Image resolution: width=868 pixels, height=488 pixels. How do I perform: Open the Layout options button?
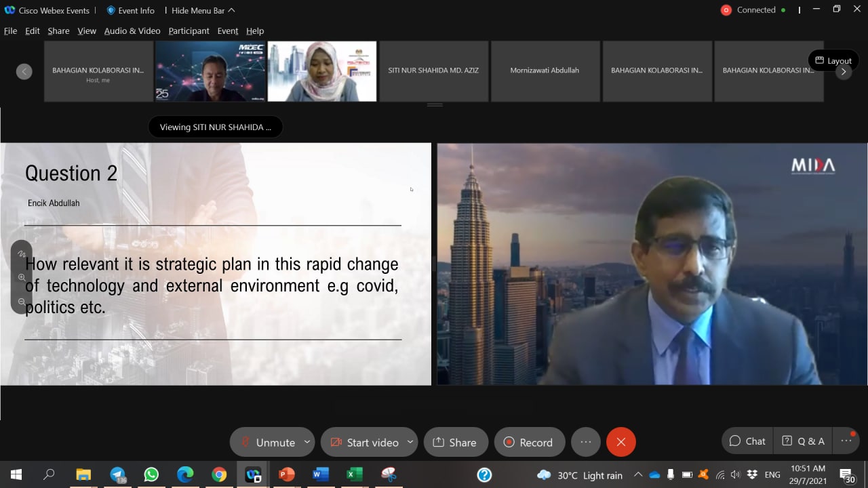coord(833,60)
